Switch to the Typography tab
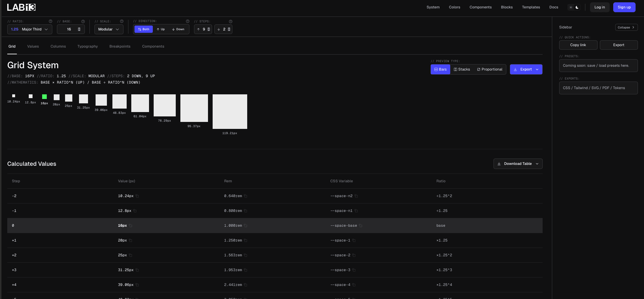 (x=87, y=46)
